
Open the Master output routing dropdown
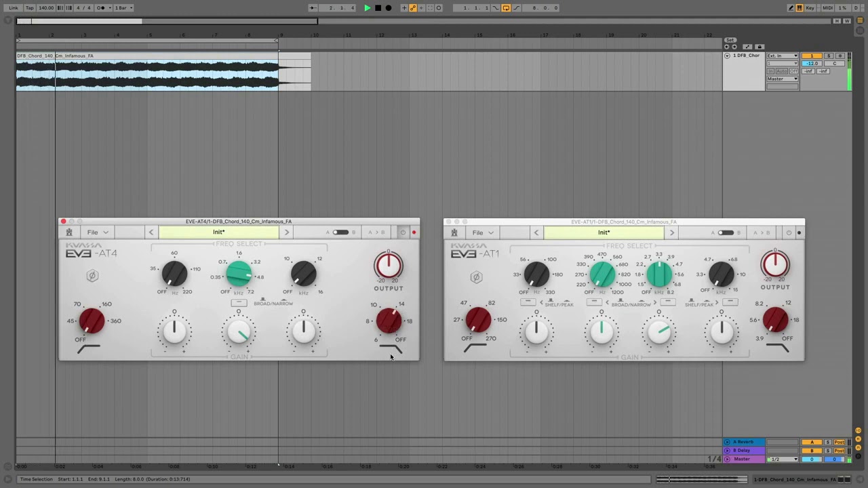[x=783, y=79]
